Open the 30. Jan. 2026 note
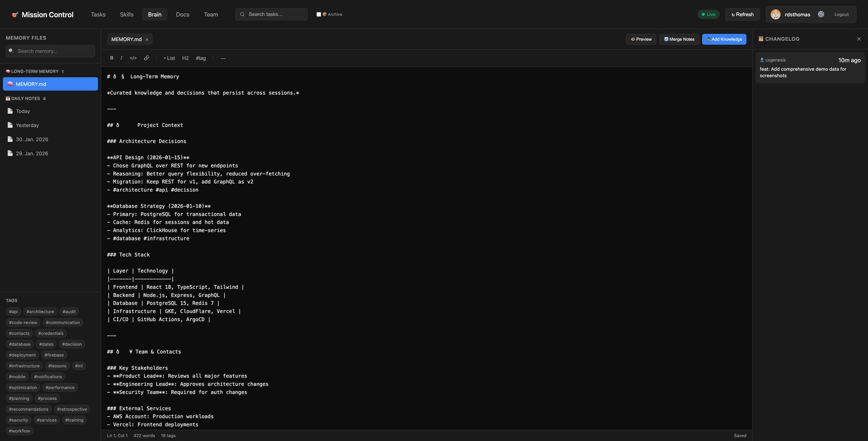The width and height of the screenshot is (868, 441). [50, 139]
